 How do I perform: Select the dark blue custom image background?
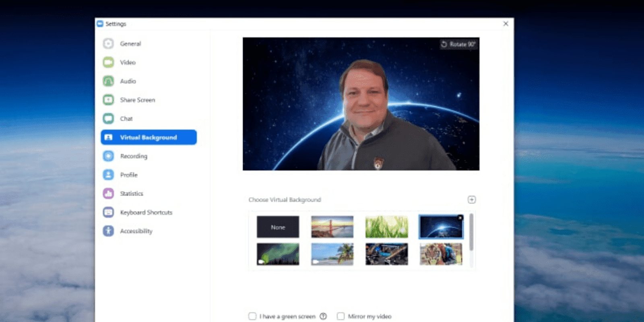(x=386, y=254)
